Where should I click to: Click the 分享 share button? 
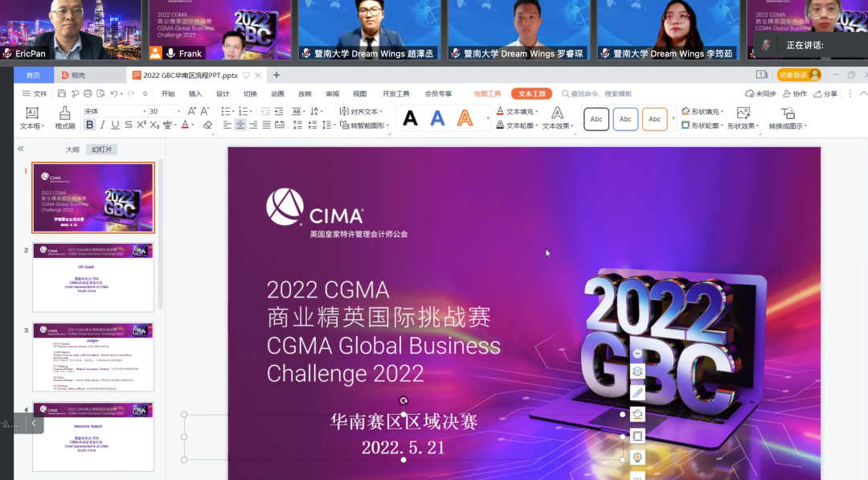click(825, 93)
